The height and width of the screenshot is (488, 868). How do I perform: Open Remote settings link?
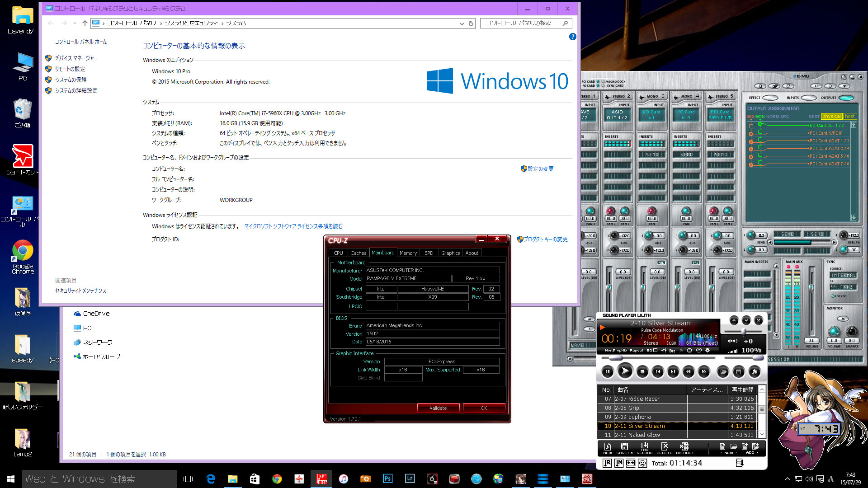tap(70, 69)
